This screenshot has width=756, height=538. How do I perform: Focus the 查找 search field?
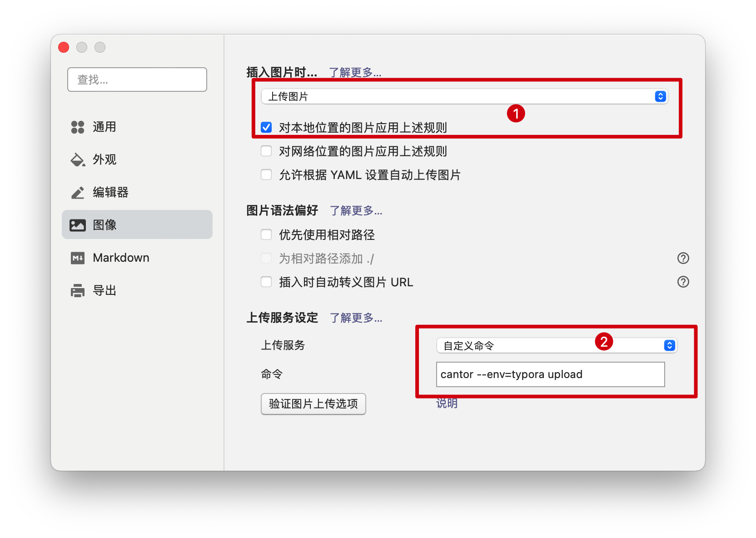point(137,80)
